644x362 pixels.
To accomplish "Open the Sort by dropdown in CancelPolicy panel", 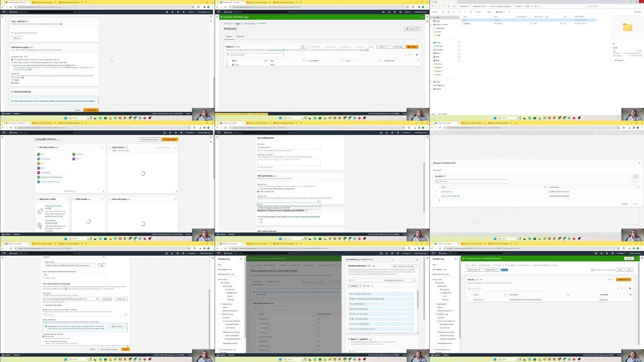I will coord(399,280).
